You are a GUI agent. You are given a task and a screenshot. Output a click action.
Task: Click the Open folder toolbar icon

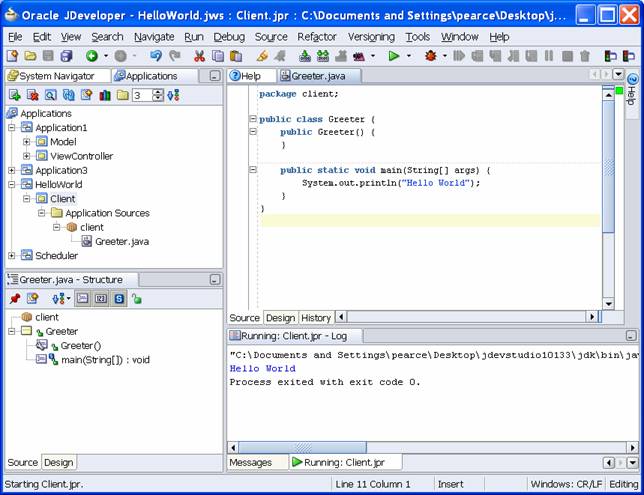pos(30,55)
